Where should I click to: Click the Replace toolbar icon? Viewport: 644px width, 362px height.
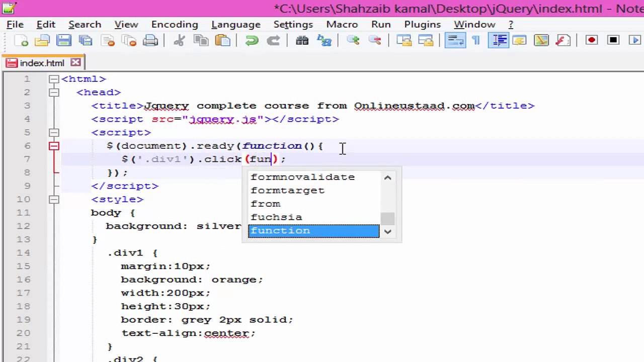pyautogui.click(x=324, y=41)
